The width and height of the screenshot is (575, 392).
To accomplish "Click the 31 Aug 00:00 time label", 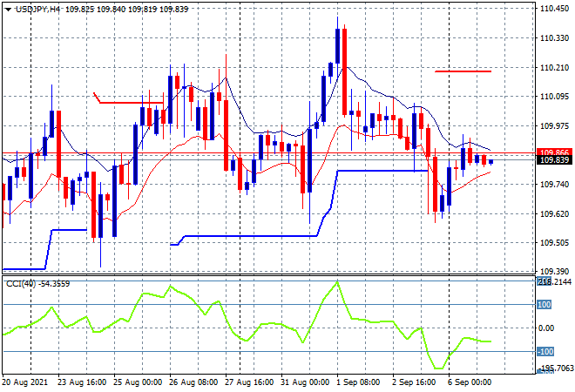I will pyautogui.click(x=305, y=382).
